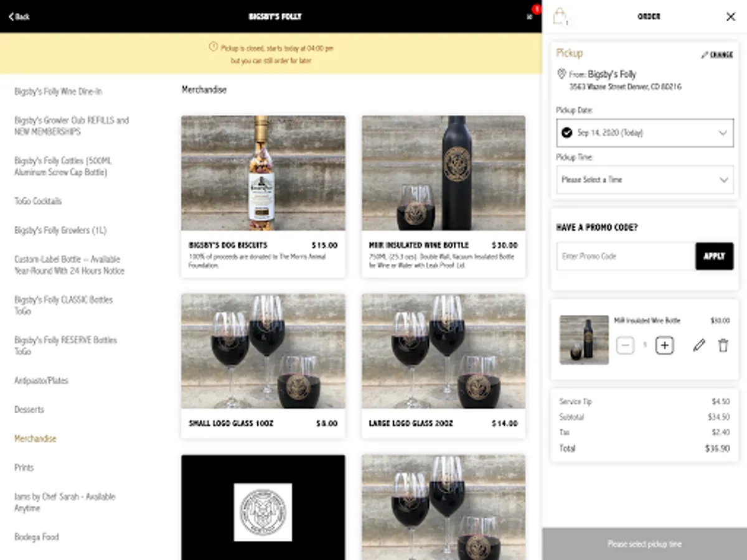Delete the cart item with trash icon
This screenshot has height=560, width=747.
(723, 345)
